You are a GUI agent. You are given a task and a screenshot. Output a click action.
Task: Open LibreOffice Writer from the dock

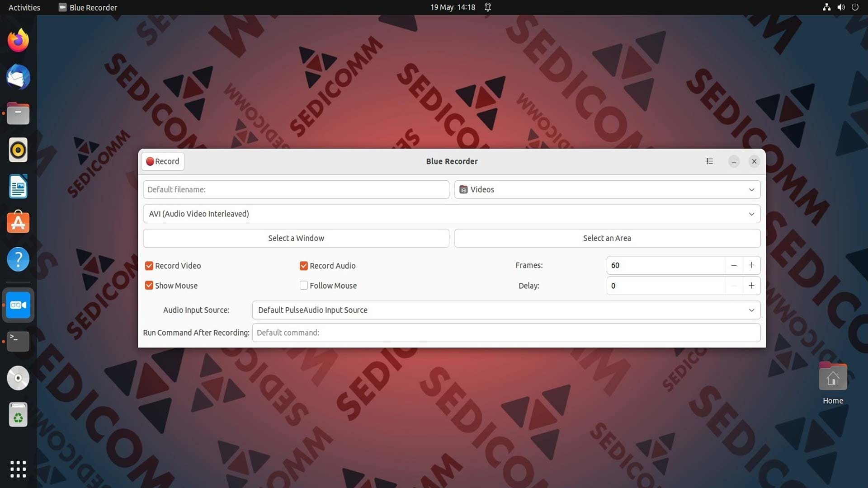(18, 187)
